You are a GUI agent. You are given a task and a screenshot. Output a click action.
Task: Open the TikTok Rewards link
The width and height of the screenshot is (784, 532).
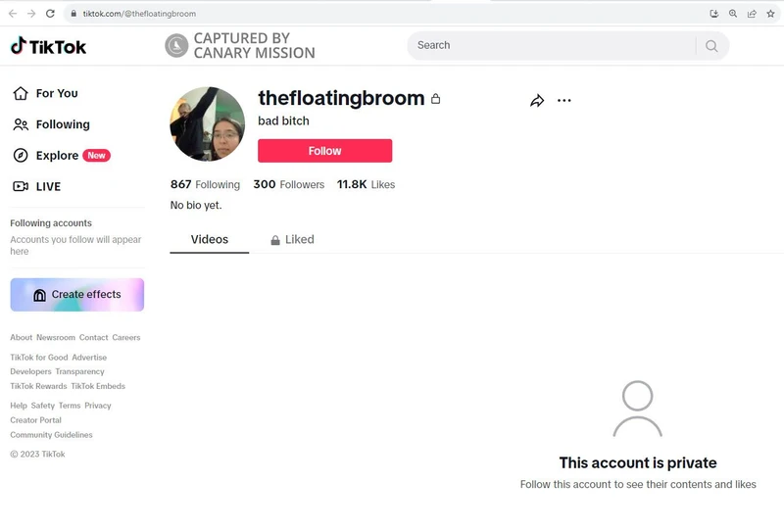click(38, 386)
